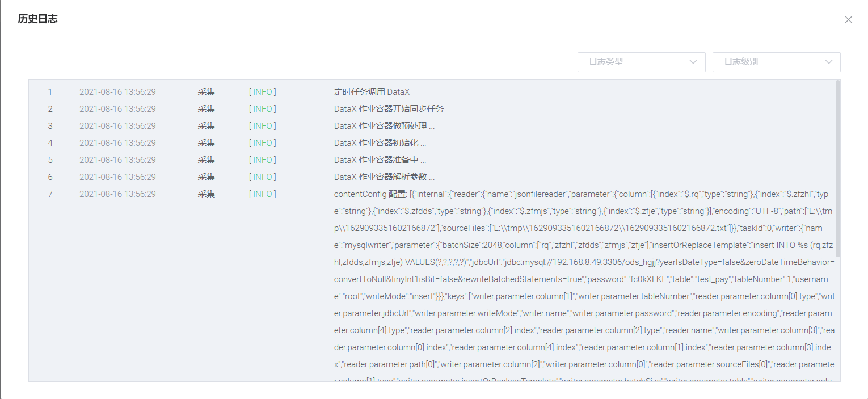Click 采集 type in the 开始同步任务 row
Screen dimensions: 868x399
[207, 108]
